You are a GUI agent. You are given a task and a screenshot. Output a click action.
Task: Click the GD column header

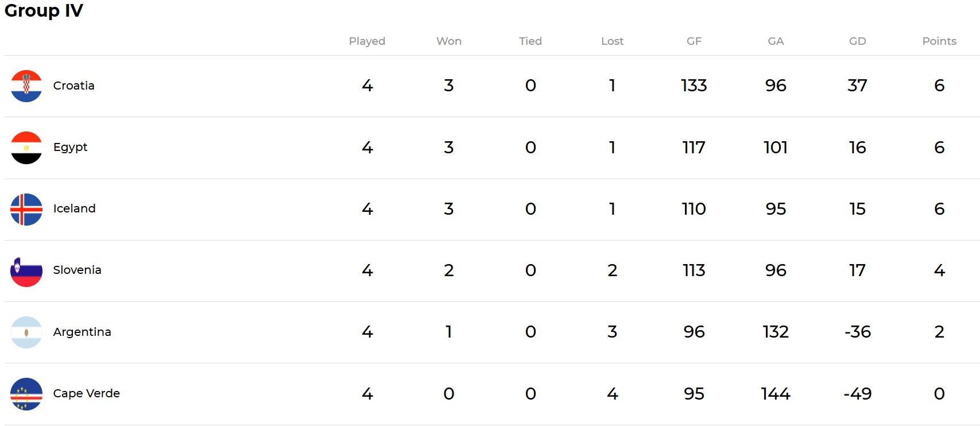click(857, 41)
